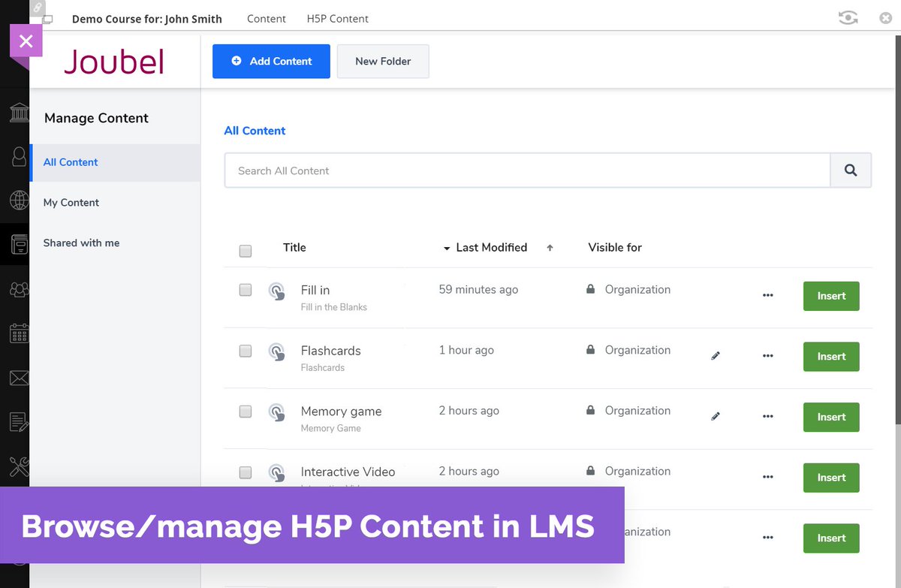Open the Last Modified sort dropdown
This screenshot has height=588, width=901.
[x=447, y=249]
